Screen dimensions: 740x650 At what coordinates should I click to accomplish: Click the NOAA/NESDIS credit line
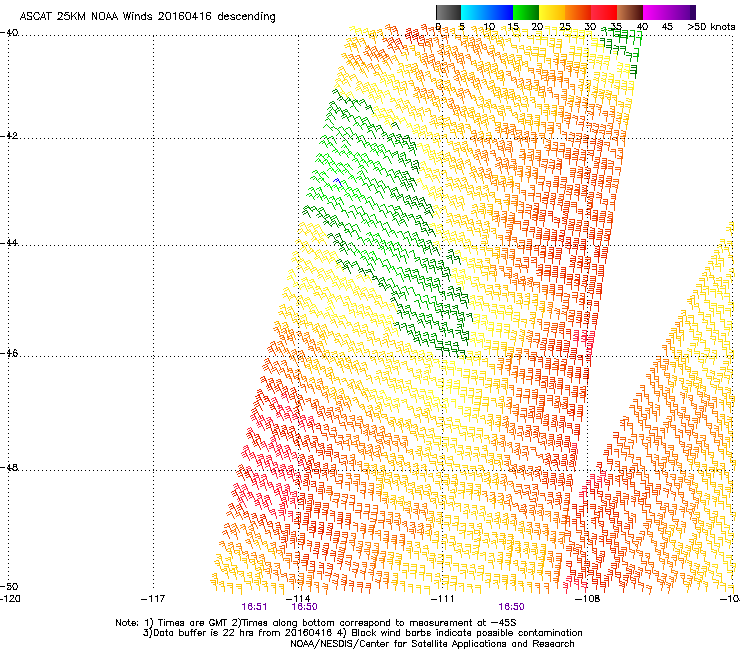pyautogui.click(x=432, y=644)
